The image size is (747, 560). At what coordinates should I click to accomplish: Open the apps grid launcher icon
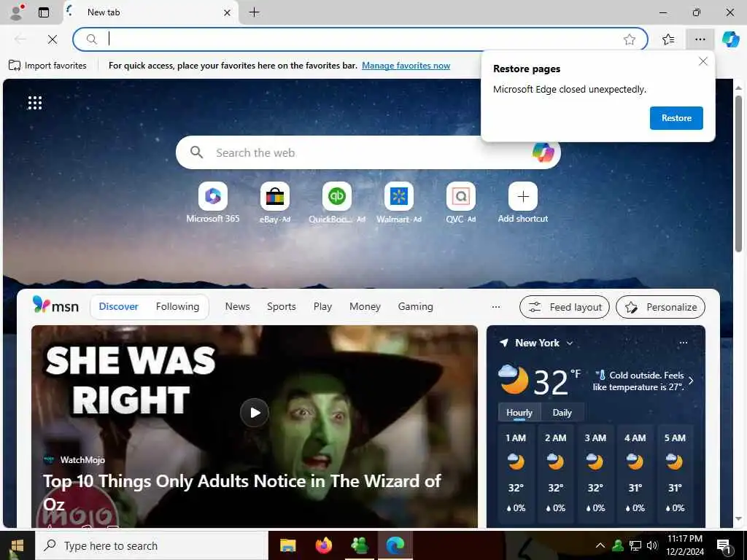pyautogui.click(x=35, y=102)
